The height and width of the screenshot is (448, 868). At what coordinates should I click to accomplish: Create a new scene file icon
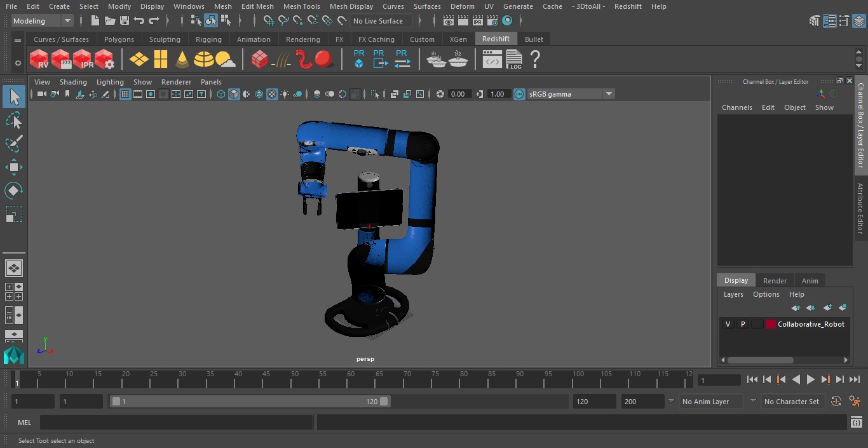point(95,21)
